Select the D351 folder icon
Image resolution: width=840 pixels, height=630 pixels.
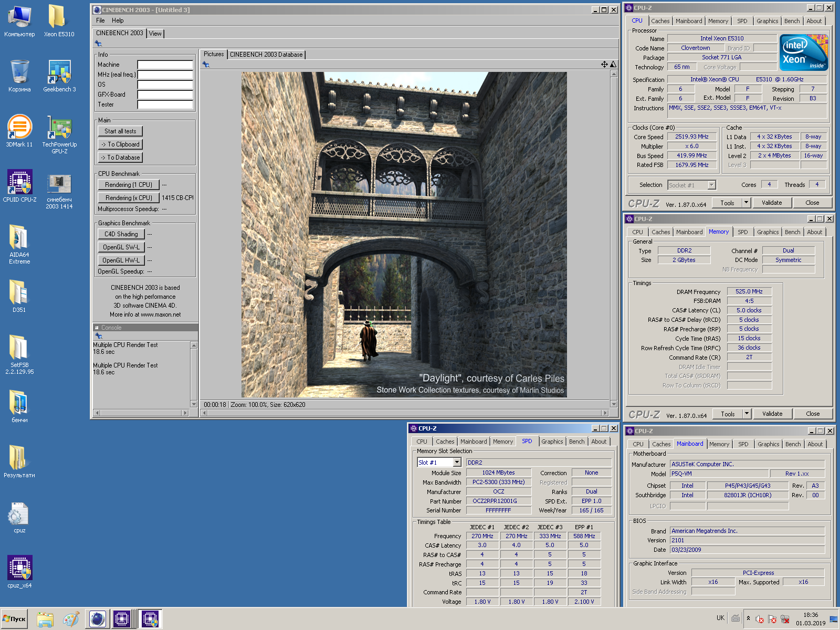(x=19, y=297)
